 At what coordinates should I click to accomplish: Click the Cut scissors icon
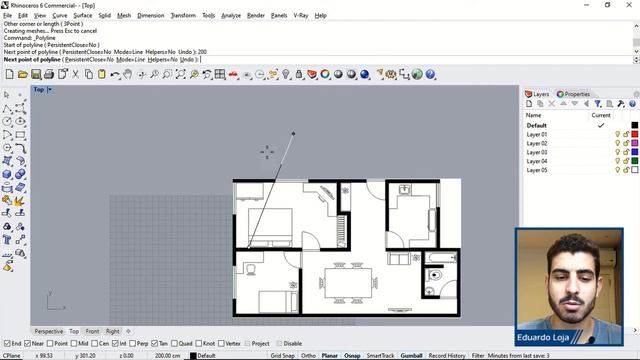click(x=76, y=74)
